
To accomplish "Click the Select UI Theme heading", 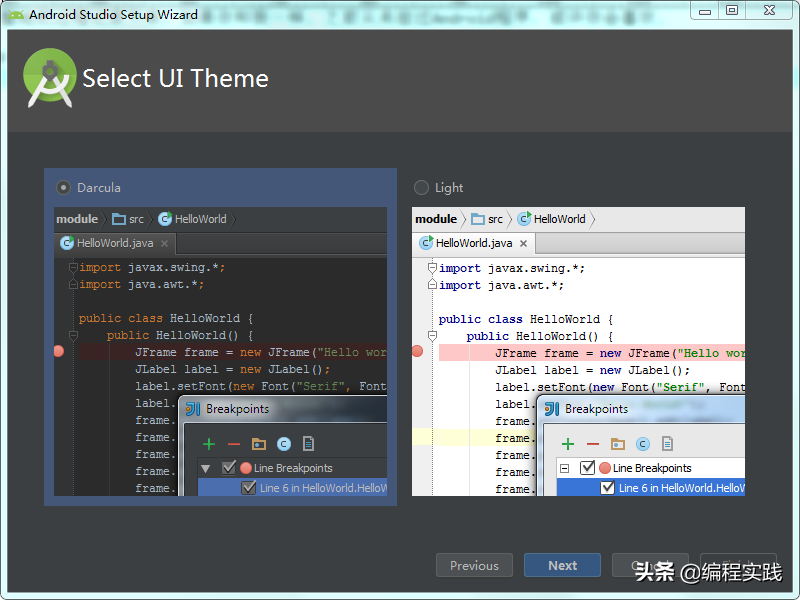I will [176, 79].
